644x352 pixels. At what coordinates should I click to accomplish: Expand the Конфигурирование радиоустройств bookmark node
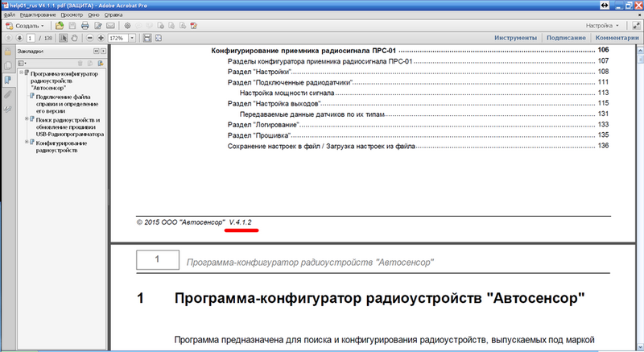click(27, 142)
